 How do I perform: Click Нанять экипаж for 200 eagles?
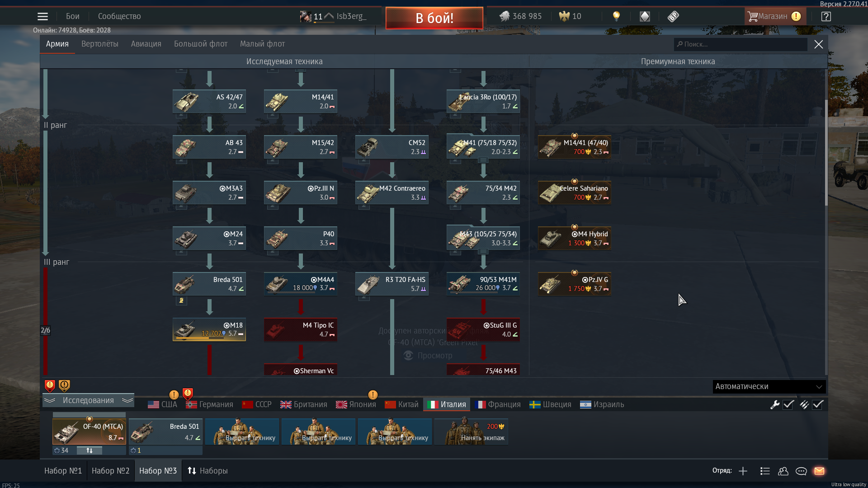[x=471, y=432]
